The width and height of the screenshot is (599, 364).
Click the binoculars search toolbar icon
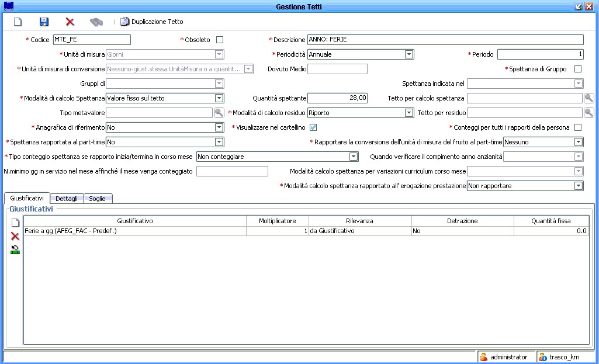tap(96, 22)
